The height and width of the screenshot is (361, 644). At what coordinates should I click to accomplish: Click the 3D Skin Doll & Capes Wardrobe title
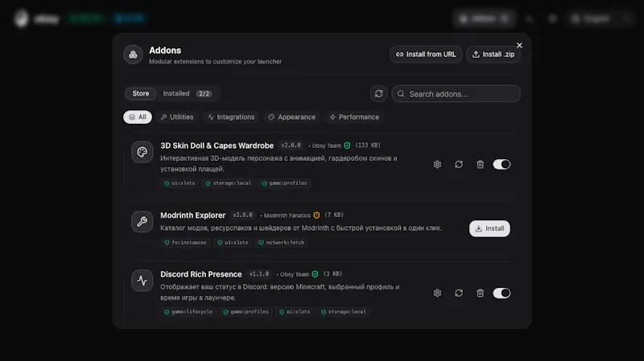point(217,146)
